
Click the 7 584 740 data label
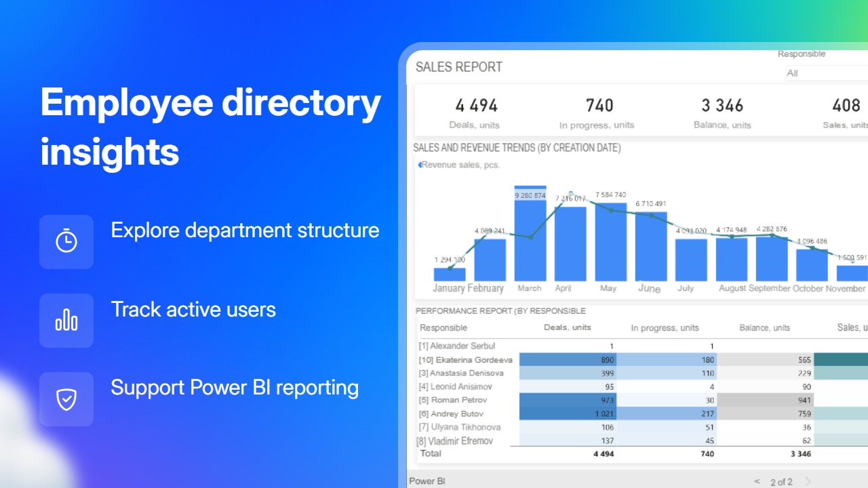click(611, 195)
